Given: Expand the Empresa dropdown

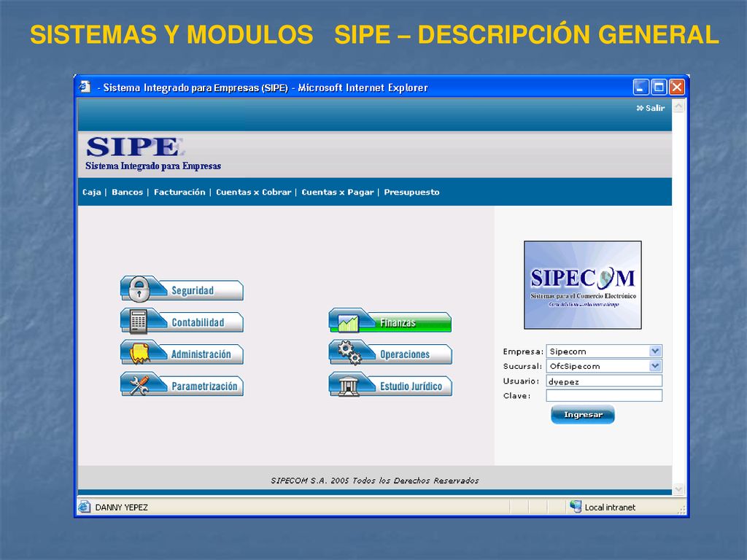Looking at the screenshot, I should [x=655, y=351].
